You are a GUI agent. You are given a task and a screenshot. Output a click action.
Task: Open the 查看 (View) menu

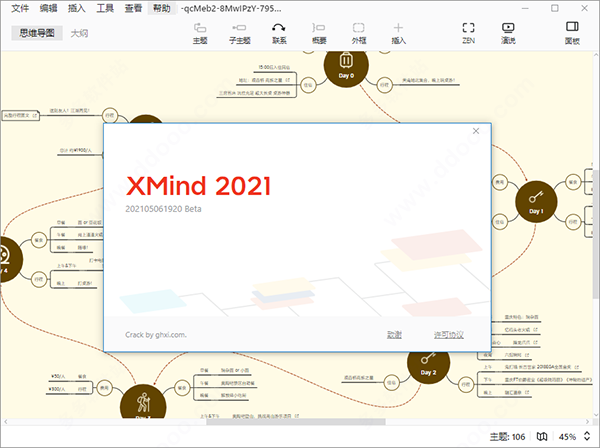tap(133, 8)
